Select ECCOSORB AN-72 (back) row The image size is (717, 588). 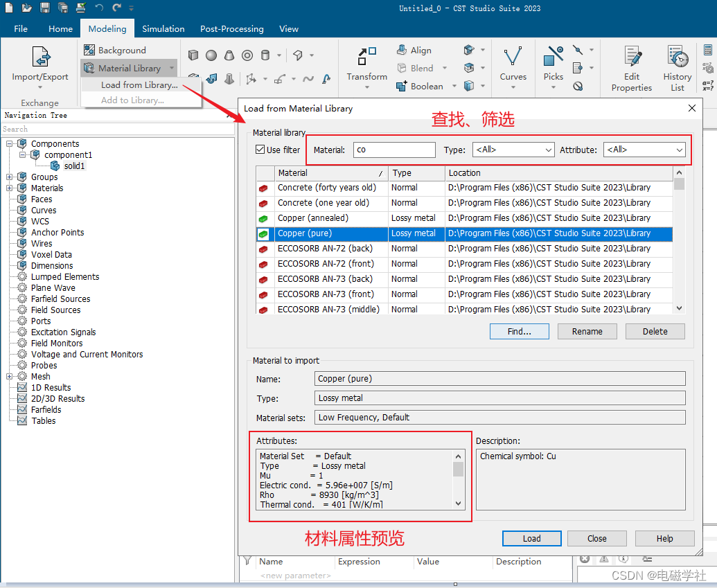point(464,248)
